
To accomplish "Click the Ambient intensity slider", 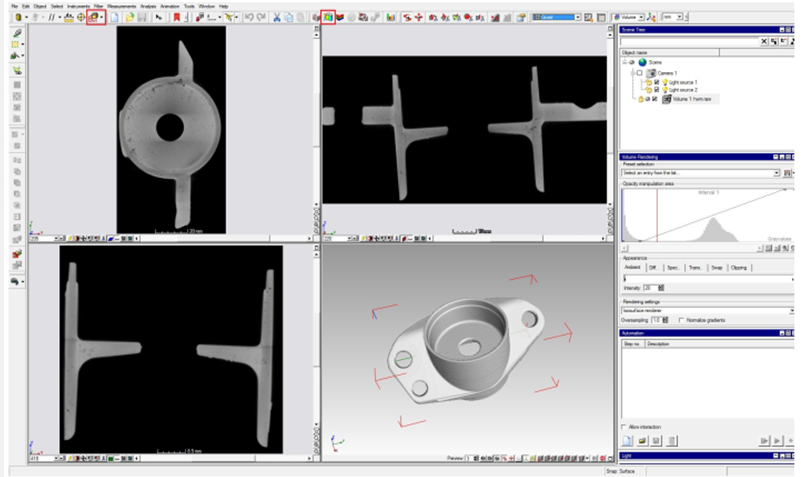I will [700, 278].
